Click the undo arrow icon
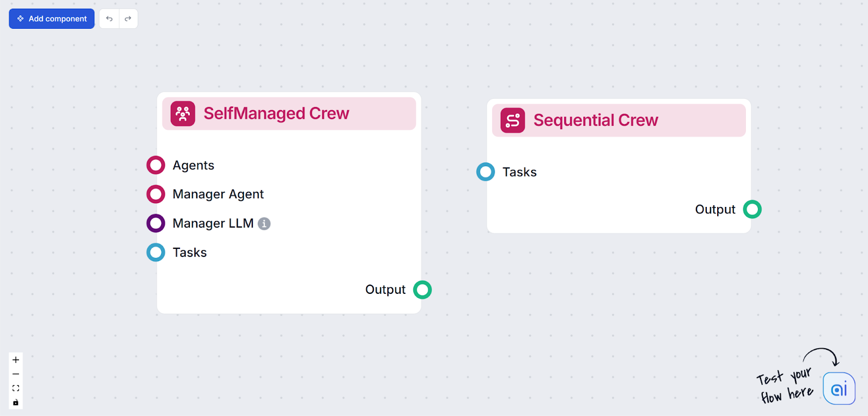The width and height of the screenshot is (868, 416). (x=109, y=18)
